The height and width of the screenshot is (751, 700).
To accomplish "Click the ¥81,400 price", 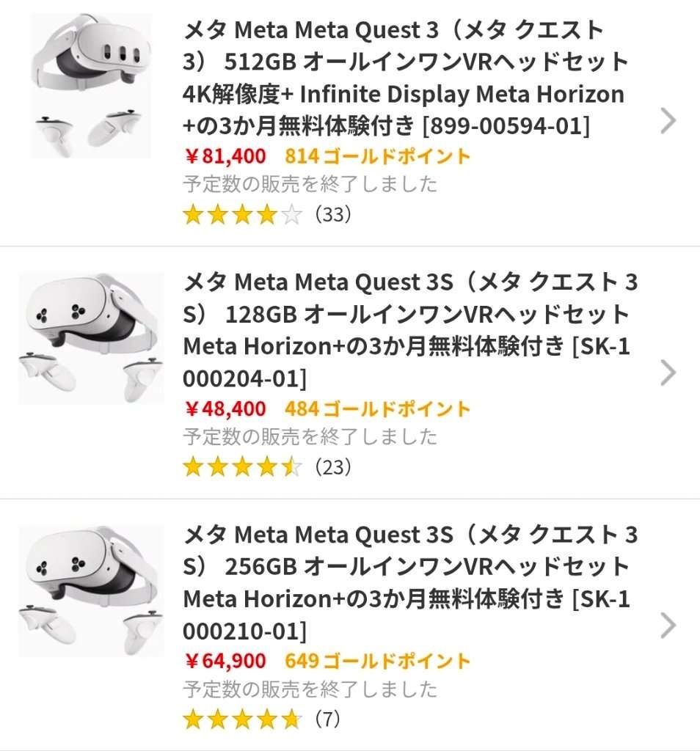I will point(225,156).
